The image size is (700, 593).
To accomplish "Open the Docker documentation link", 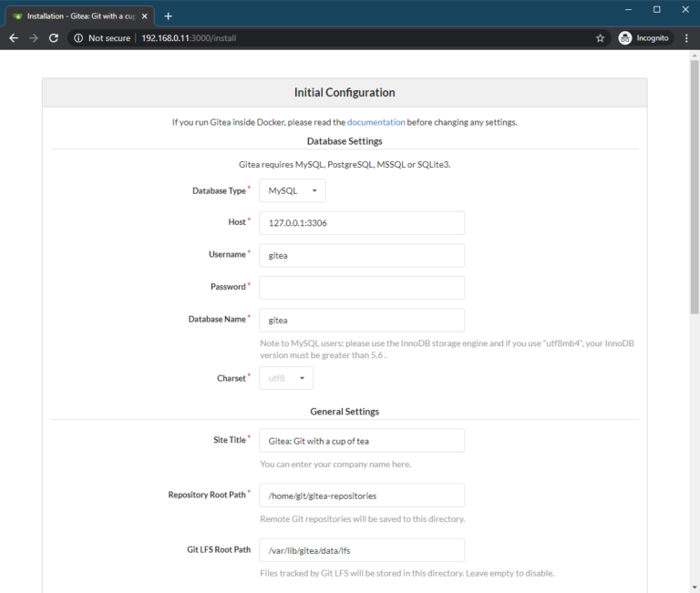I will pyautogui.click(x=376, y=122).
